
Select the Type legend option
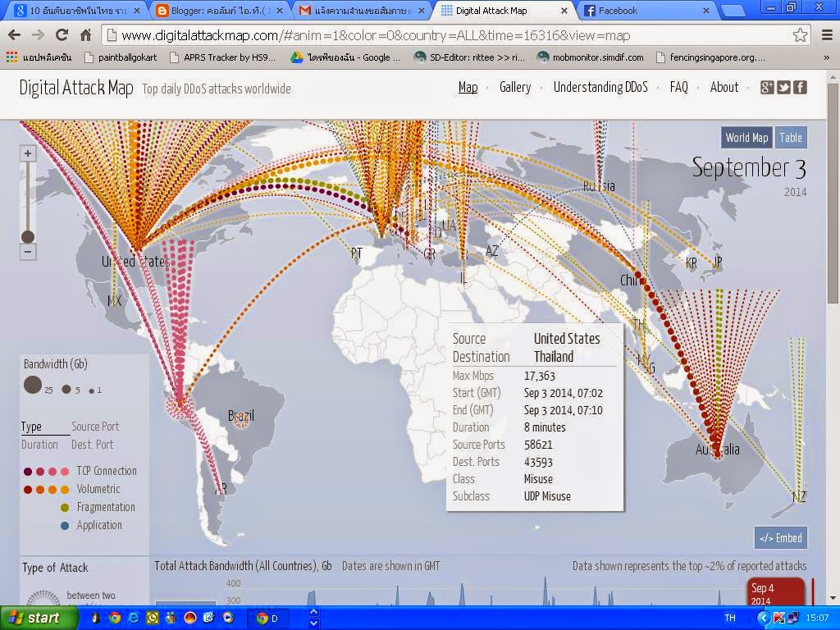point(31,427)
